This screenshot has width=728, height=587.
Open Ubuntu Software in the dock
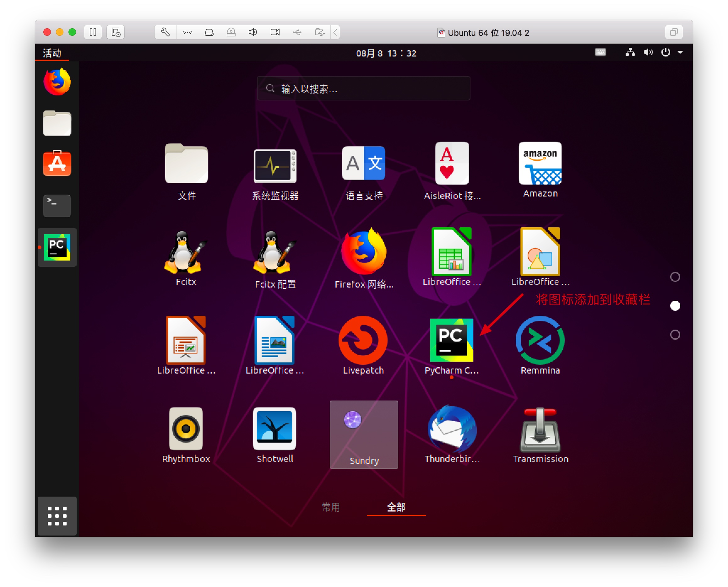coord(57,163)
